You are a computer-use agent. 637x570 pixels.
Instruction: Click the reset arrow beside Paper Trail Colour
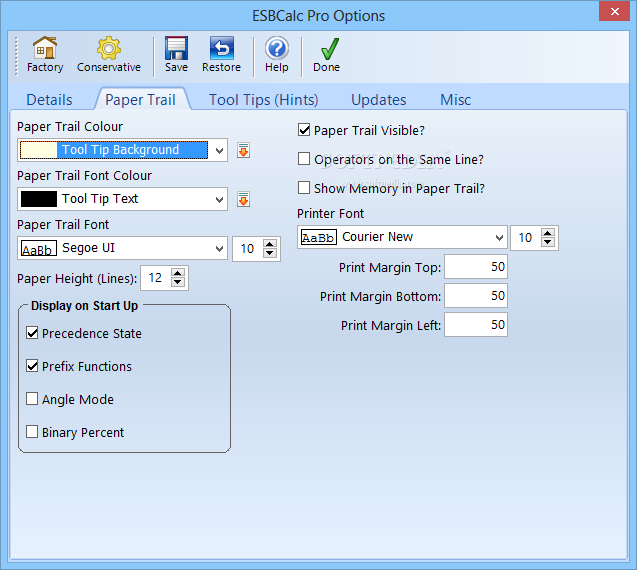coord(243,150)
